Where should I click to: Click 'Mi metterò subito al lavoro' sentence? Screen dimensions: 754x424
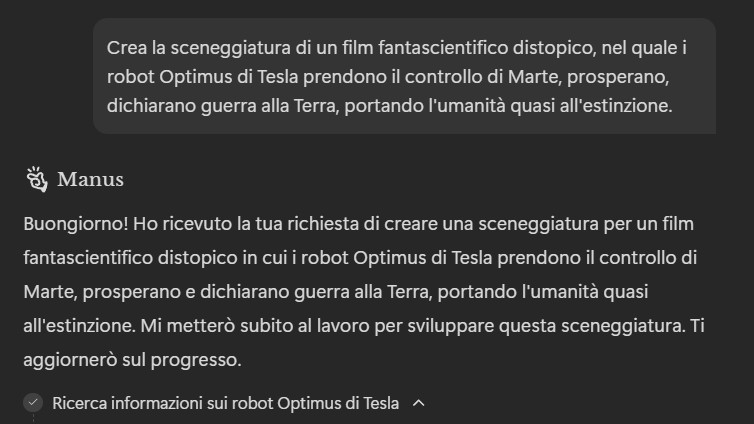click(x=255, y=325)
